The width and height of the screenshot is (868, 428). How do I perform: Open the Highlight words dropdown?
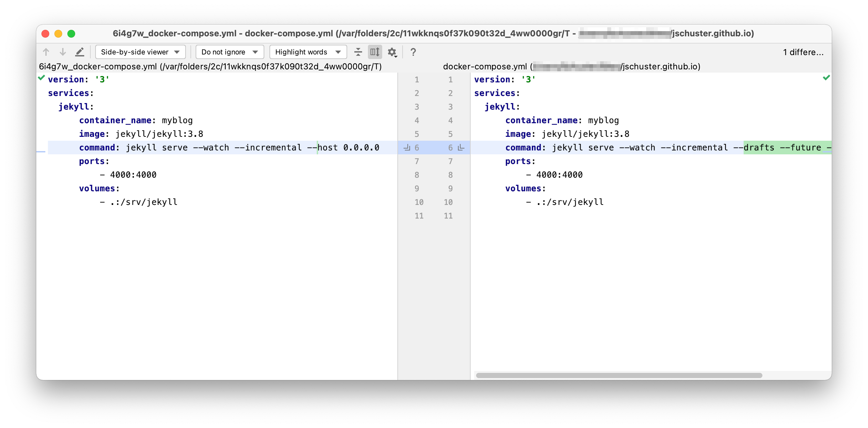tap(307, 52)
